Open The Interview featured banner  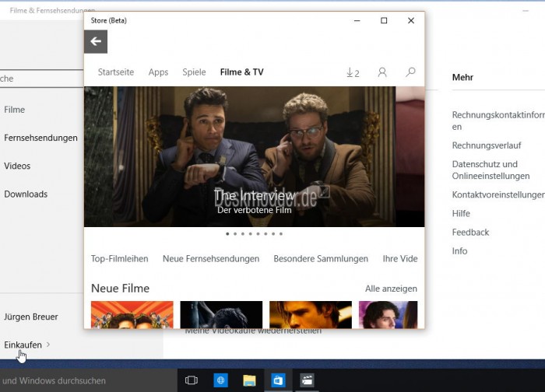(x=240, y=156)
